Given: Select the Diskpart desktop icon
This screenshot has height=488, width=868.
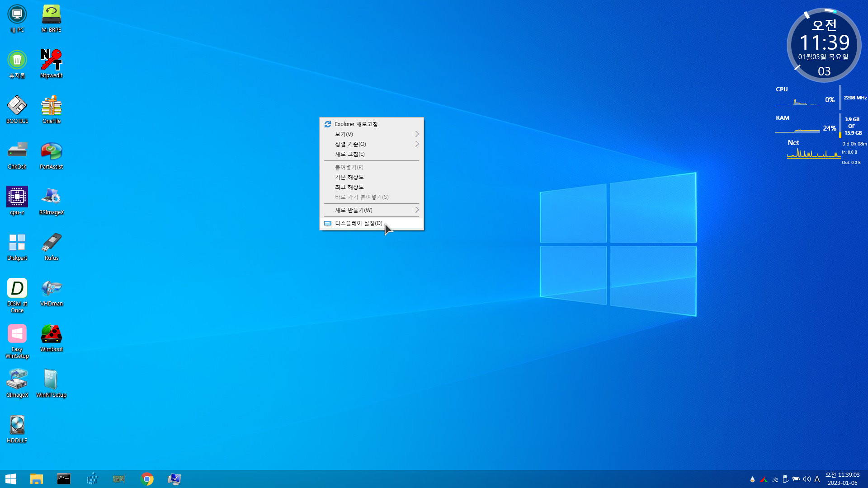Looking at the screenshot, I should [17, 247].
